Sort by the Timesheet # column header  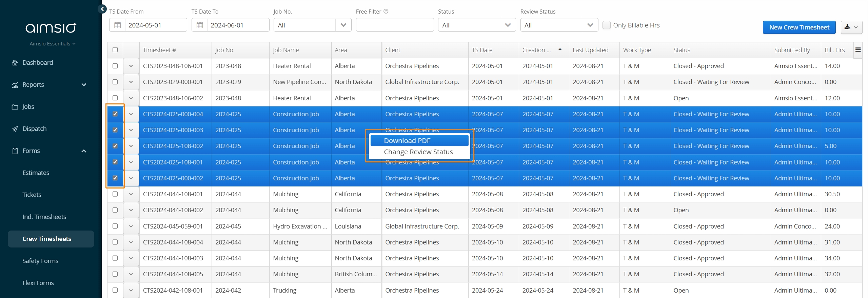pos(175,50)
